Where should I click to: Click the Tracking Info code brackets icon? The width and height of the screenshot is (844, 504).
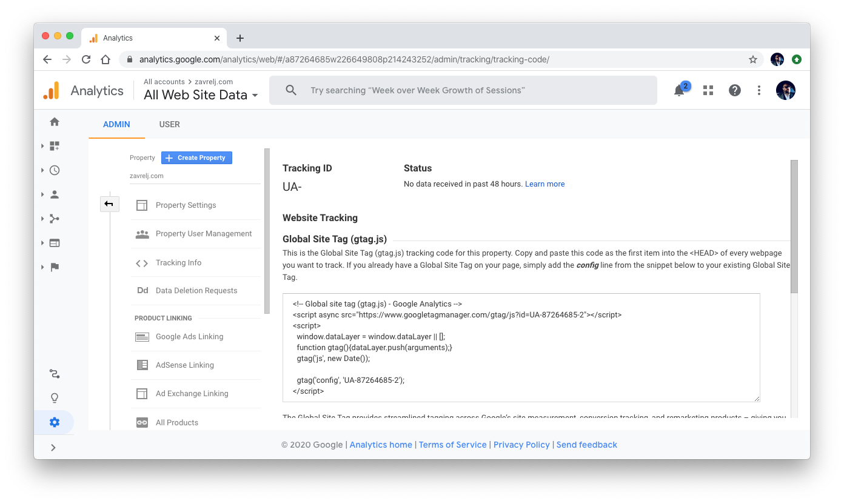click(142, 263)
